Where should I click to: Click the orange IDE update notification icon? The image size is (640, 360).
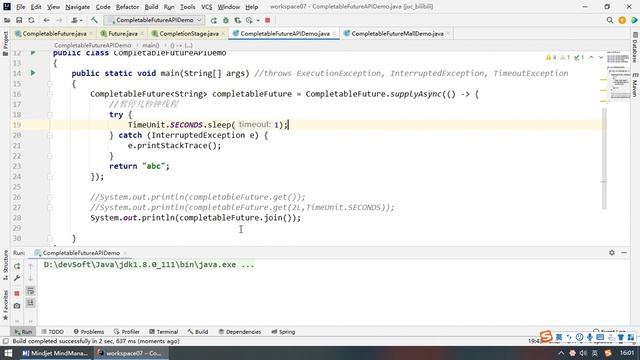622,20
